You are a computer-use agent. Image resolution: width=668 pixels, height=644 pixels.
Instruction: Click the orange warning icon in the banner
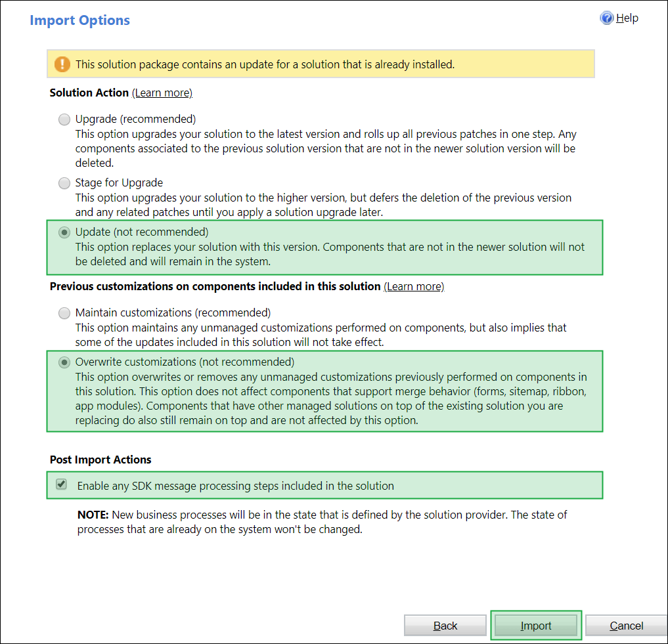point(62,64)
